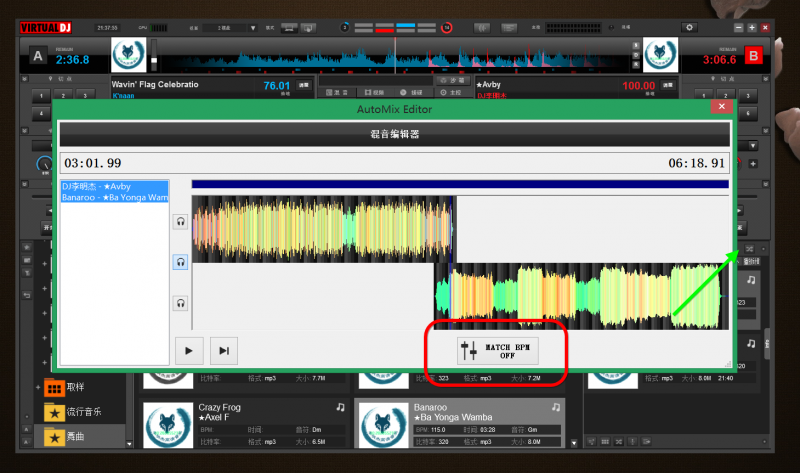Click the overview waveform at top
The image size is (800, 473).
click(394, 55)
